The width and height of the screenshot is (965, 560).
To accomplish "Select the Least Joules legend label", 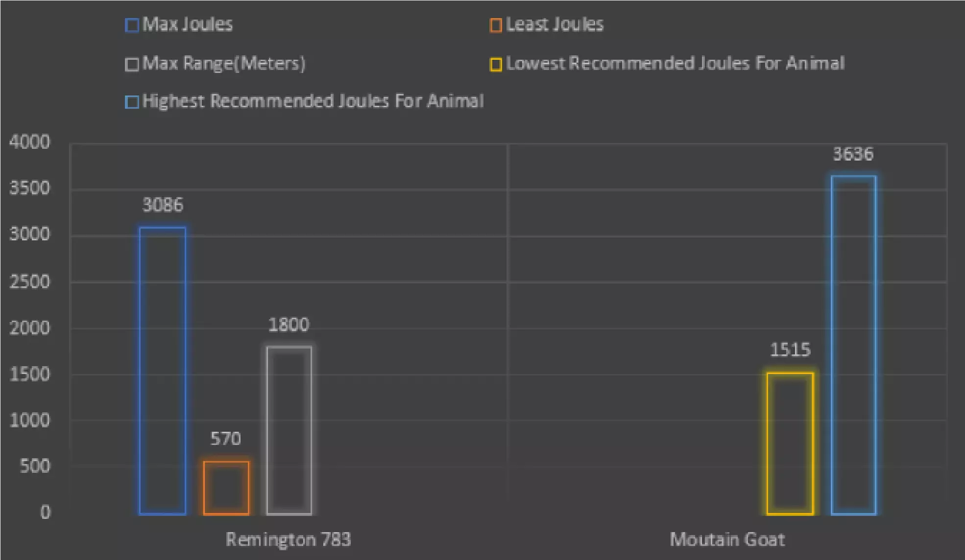I will coord(555,24).
